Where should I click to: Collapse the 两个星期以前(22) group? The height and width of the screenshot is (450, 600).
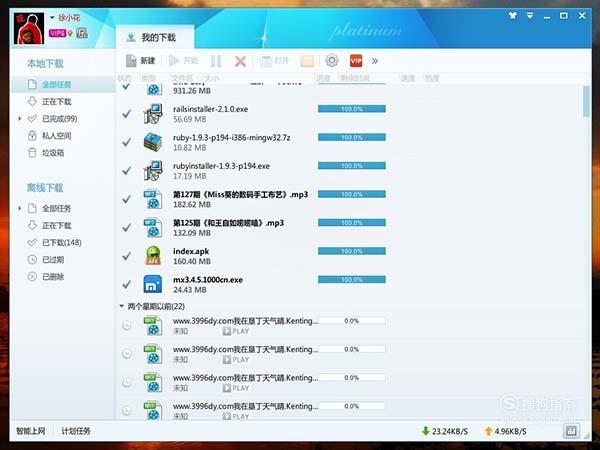click(121, 306)
